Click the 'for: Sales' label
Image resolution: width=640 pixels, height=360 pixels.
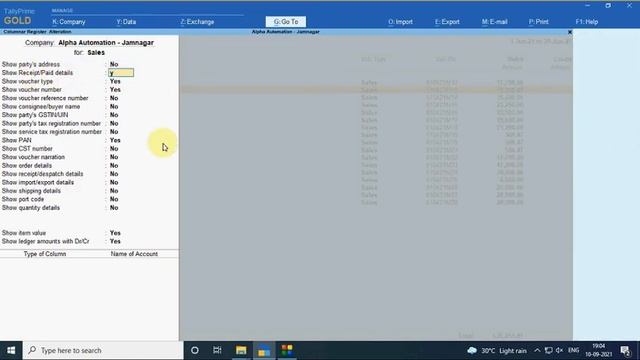pos(89,53)
